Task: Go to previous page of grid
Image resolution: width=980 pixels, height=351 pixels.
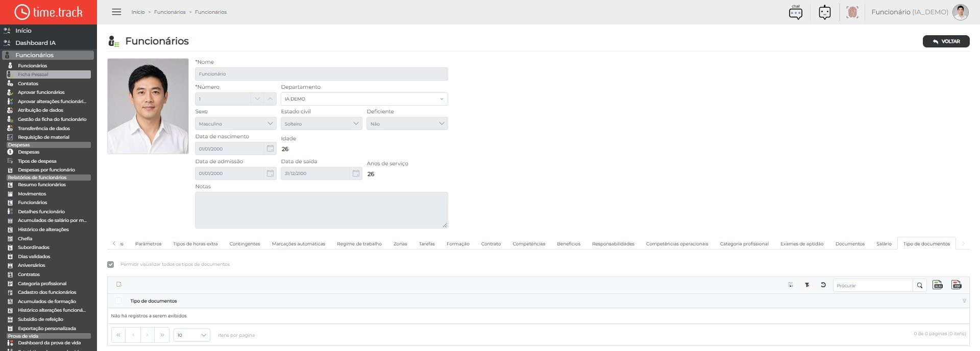Action: 133,335
